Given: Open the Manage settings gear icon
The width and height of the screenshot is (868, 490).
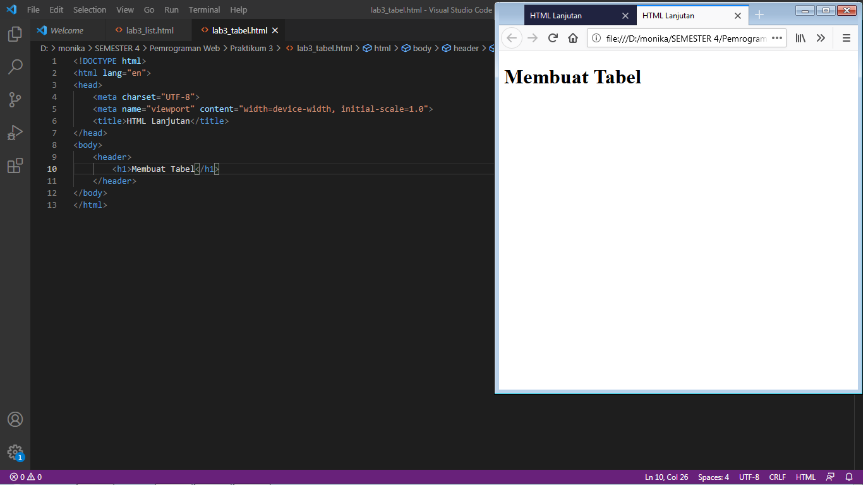Looking at the screenshot, I should [15, 453].
